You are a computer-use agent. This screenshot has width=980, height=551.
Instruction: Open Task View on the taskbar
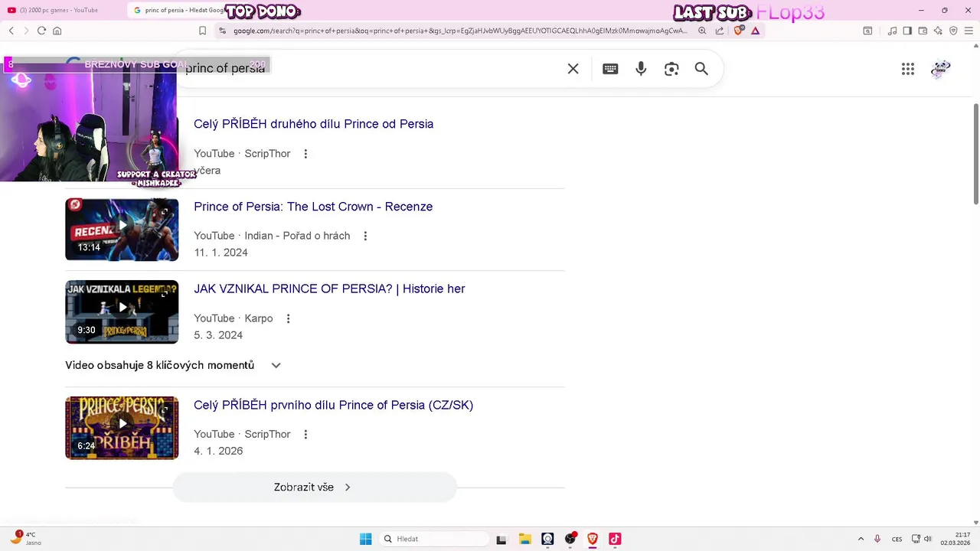tap(501, 539)
